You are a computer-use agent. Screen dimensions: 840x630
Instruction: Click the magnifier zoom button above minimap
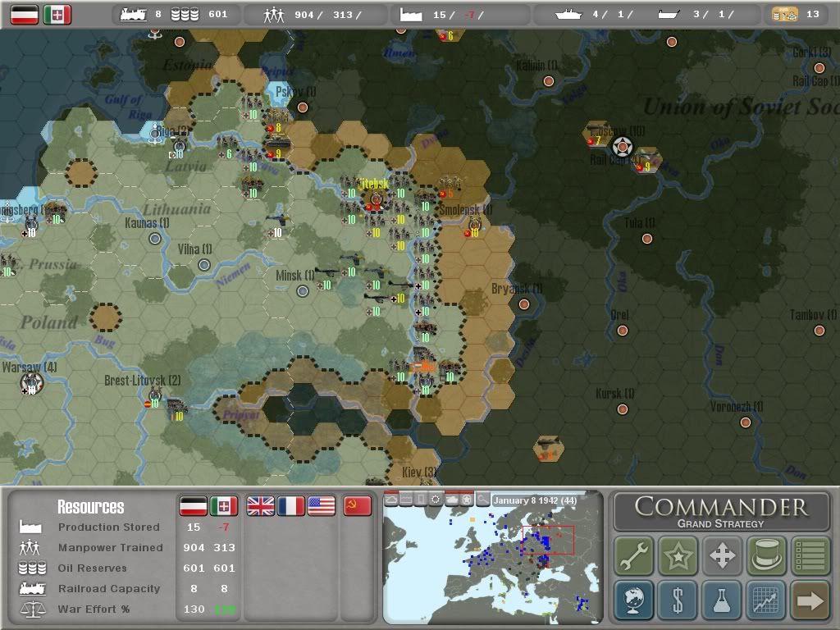pos(482,499)
